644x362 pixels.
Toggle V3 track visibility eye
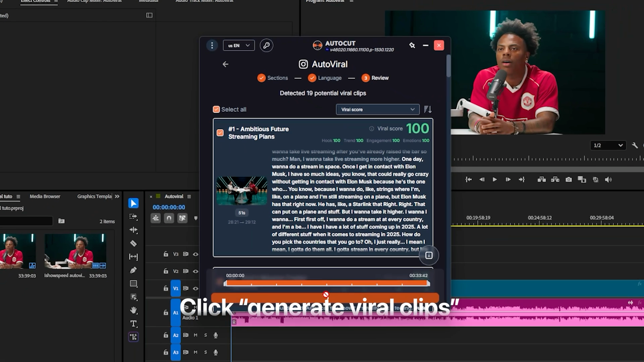196,254
